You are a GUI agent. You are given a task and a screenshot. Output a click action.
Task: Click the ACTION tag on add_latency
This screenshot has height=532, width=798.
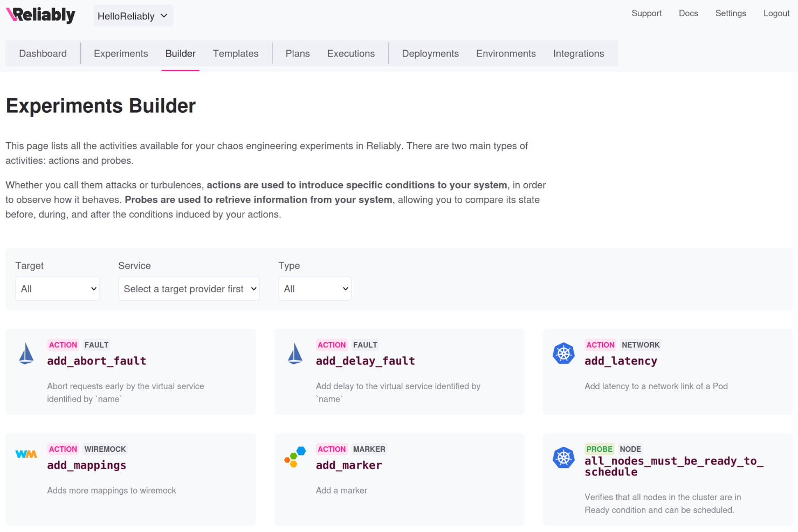pyautogui.click(x=600, y=345)
